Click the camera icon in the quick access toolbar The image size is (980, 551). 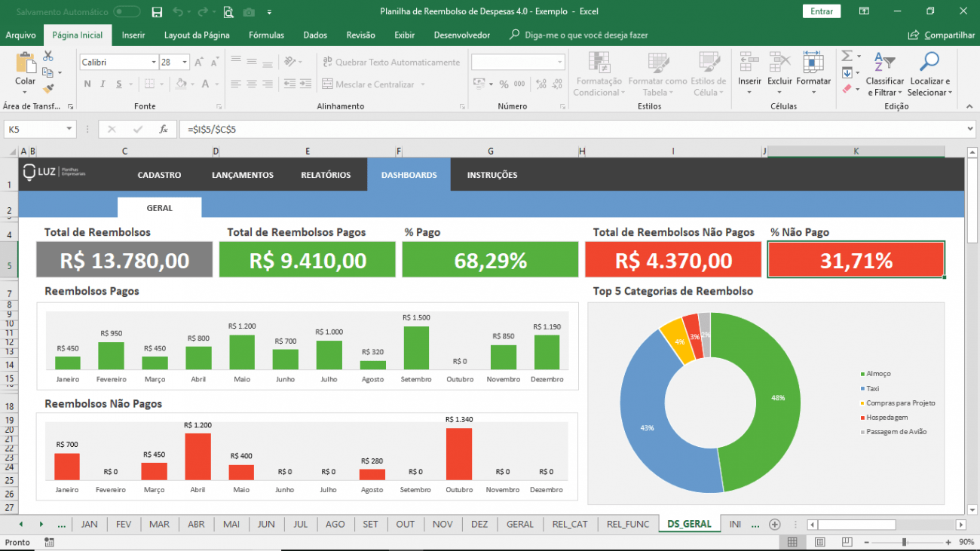click(x=249, y=12)
